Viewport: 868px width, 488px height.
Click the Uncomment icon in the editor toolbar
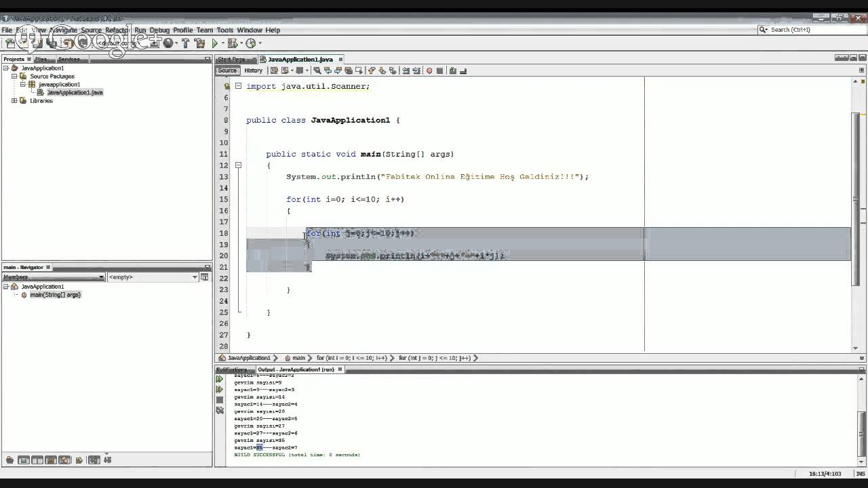click(x=463, y=70)
